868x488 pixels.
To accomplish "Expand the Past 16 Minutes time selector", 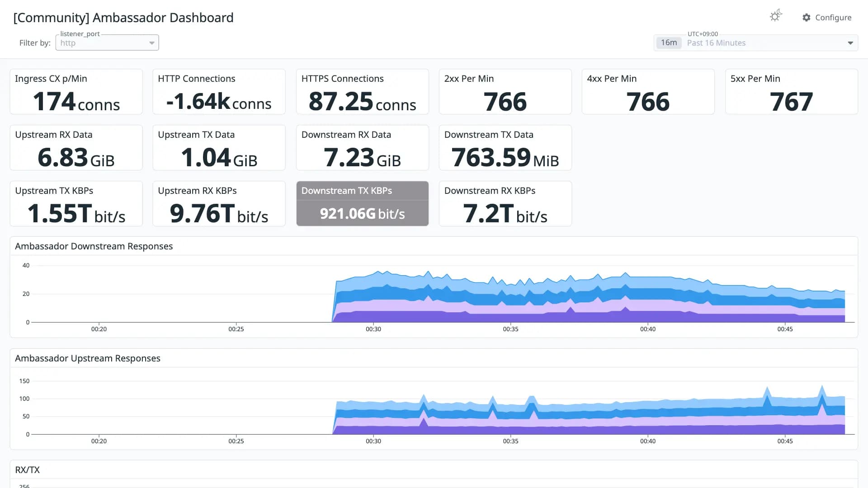I will pyautogui.click(x=850, y=43).
